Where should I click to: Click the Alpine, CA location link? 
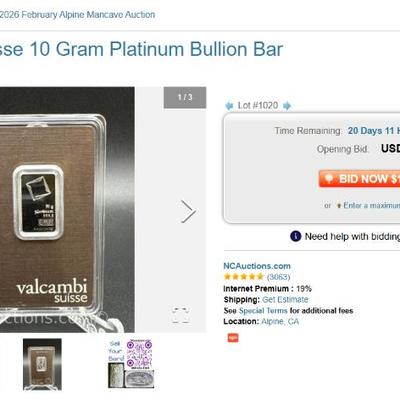pos(280,322)
